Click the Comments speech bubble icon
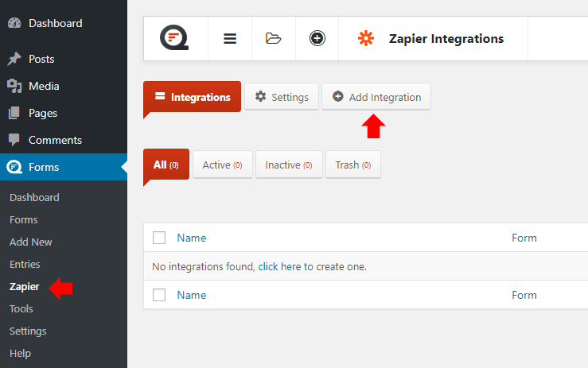 tap(14, 140)
